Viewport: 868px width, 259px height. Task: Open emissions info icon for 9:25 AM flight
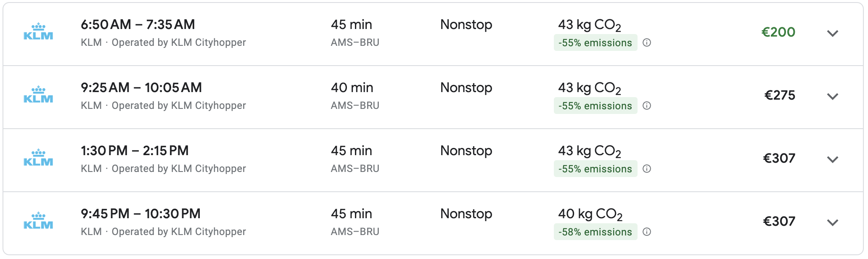647,106
